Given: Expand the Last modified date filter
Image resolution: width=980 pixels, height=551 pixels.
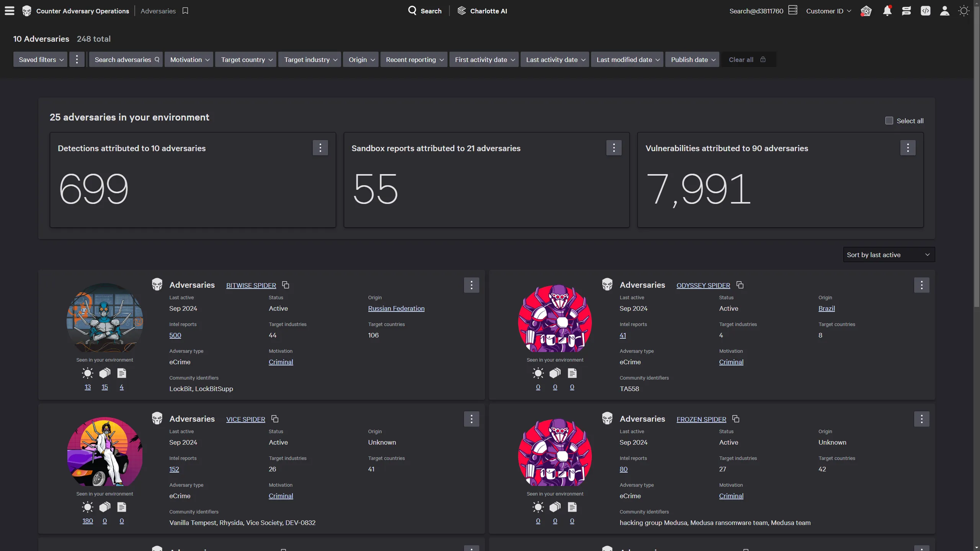Looking at the screenshot, I should click(627, 59).
